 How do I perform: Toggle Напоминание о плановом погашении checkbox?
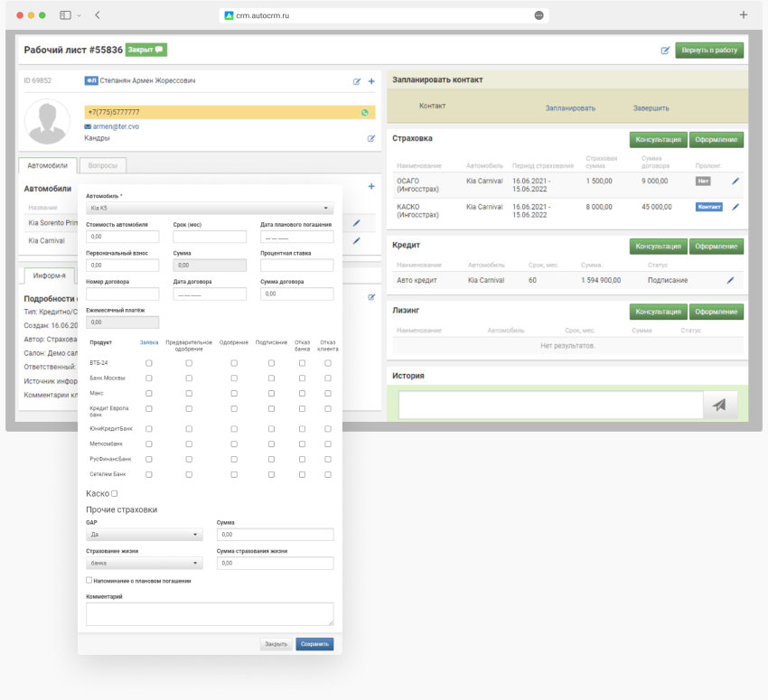89,581
